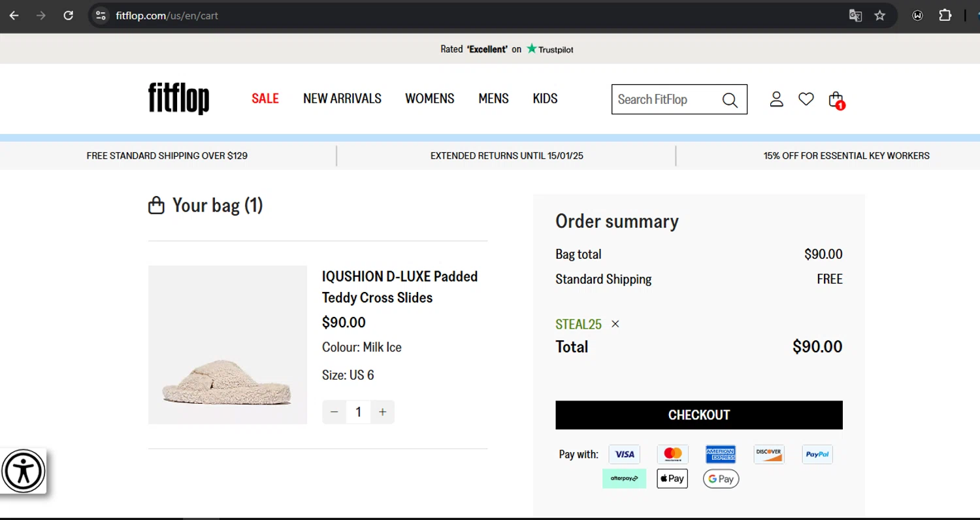Decrease quantity with the minus button
The width and height of the screenshot is (980, 520).
(x=334, y=412)
